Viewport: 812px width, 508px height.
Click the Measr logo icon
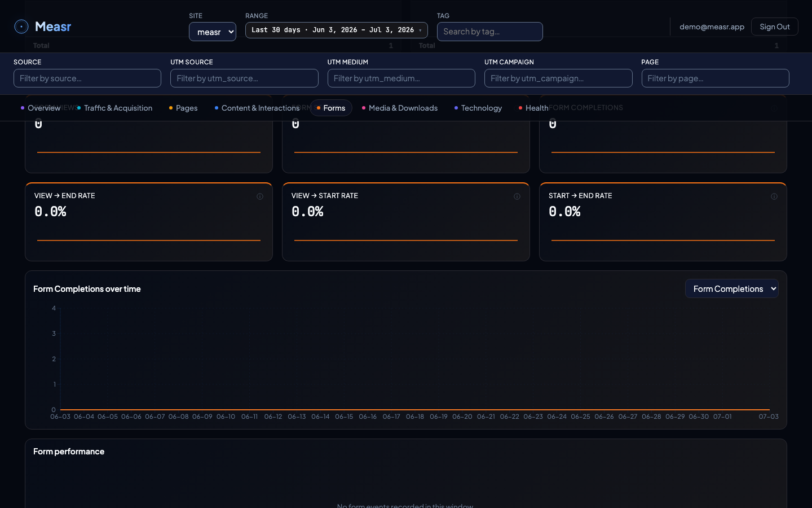click(21, 27)
